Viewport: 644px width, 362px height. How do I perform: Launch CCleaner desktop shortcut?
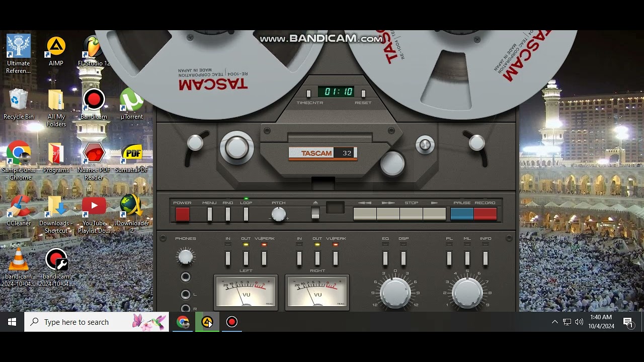point(19,211)
